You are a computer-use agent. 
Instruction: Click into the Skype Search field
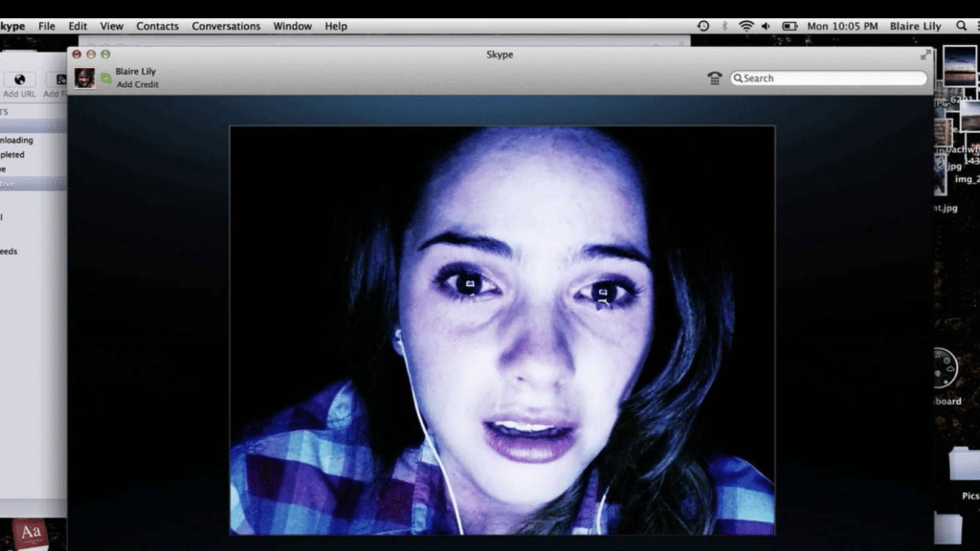[x=829, y=78]
